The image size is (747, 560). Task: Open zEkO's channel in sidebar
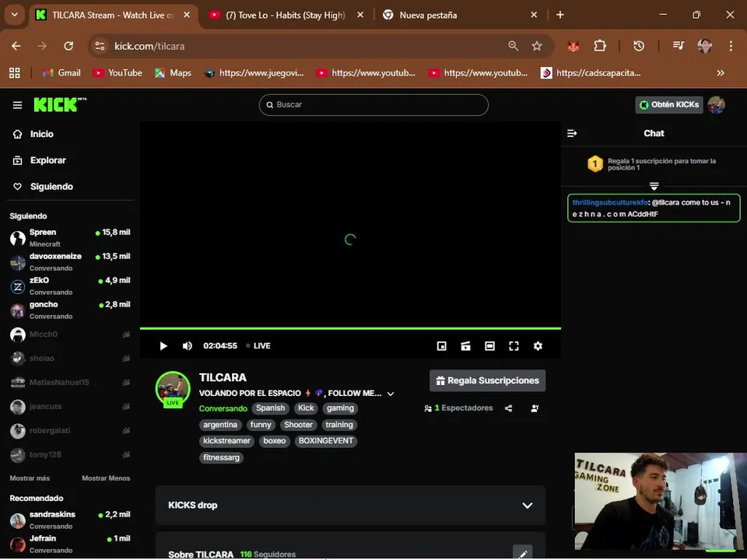click(70, 285)
